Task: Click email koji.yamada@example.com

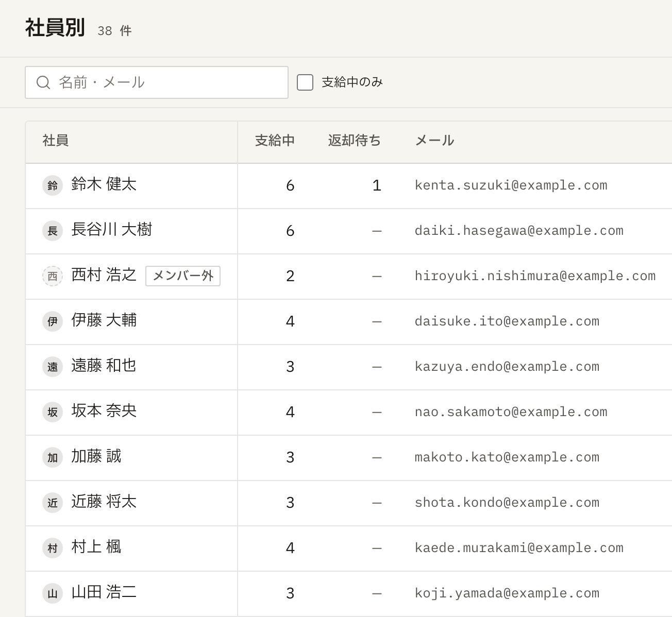Action: pyautogui.click(x=507, y=593)
